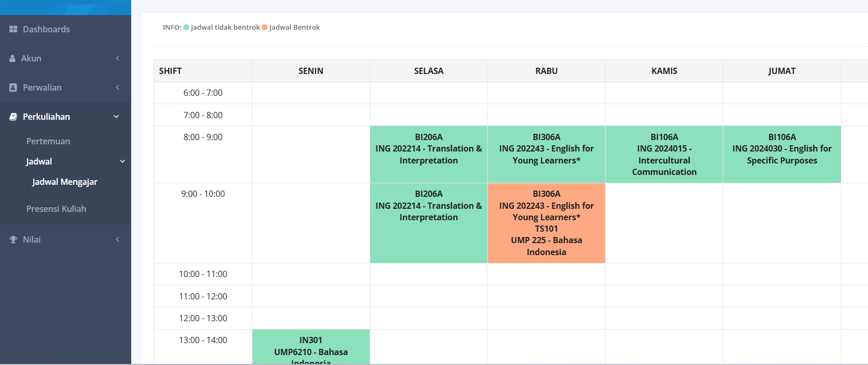This screenshot has width=868, height=365.
Task: Click the Kamis Intercultural Communication class cell
Action: pos(664,155)
